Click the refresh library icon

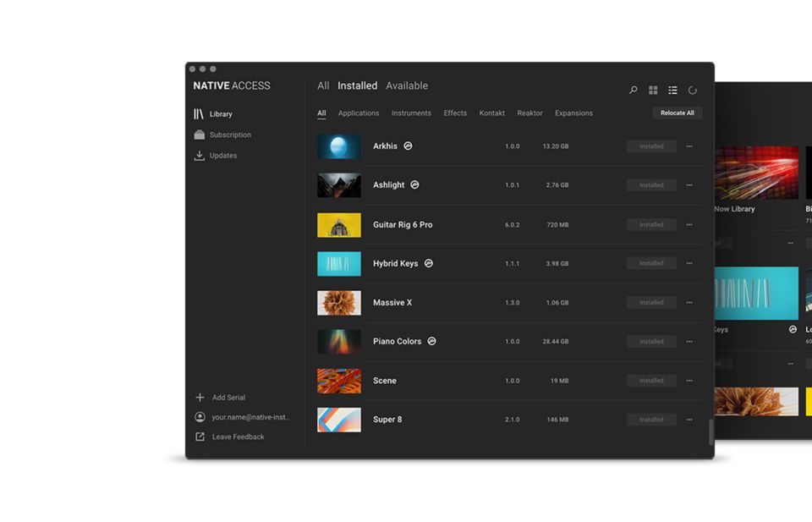[x=693, y=91]
